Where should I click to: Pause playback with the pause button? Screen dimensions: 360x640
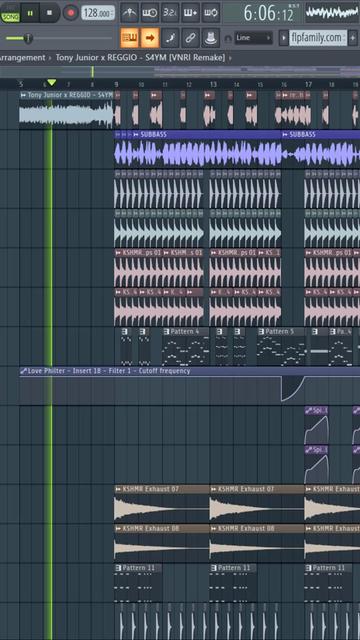(30, 13)
